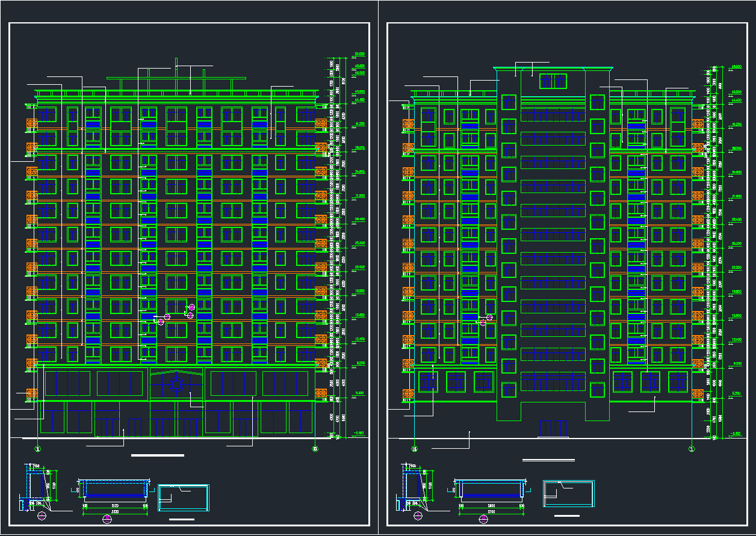Select the right-hand axis bubble under left elevation

(x=315, y=448)
